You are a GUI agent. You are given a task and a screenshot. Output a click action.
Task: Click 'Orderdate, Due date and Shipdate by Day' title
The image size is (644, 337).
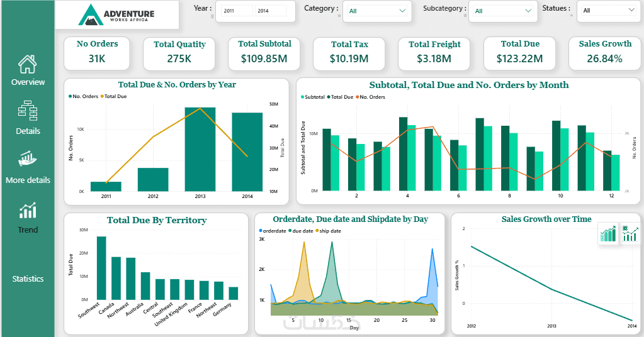point(351,219)
